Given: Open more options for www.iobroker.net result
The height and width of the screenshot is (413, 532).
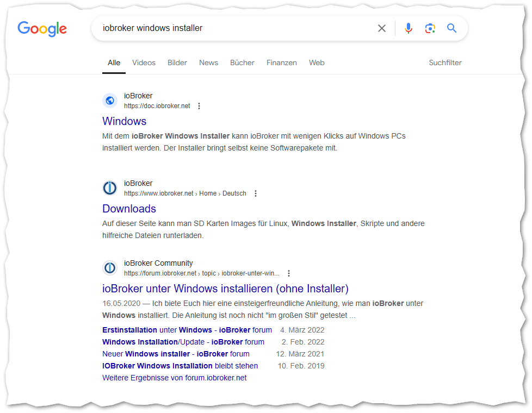Looking at the screenshot, I should pyautogui.click(x=256, y=193).
